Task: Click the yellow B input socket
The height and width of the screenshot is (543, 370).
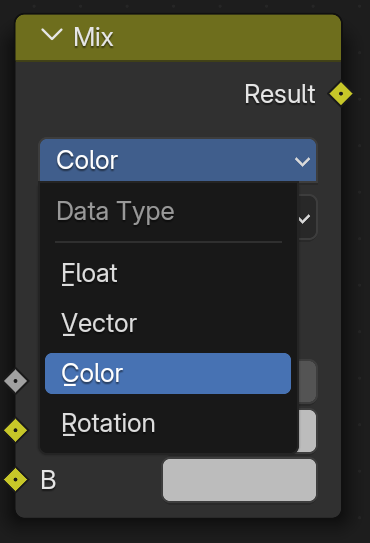Action: pos(16,480)
